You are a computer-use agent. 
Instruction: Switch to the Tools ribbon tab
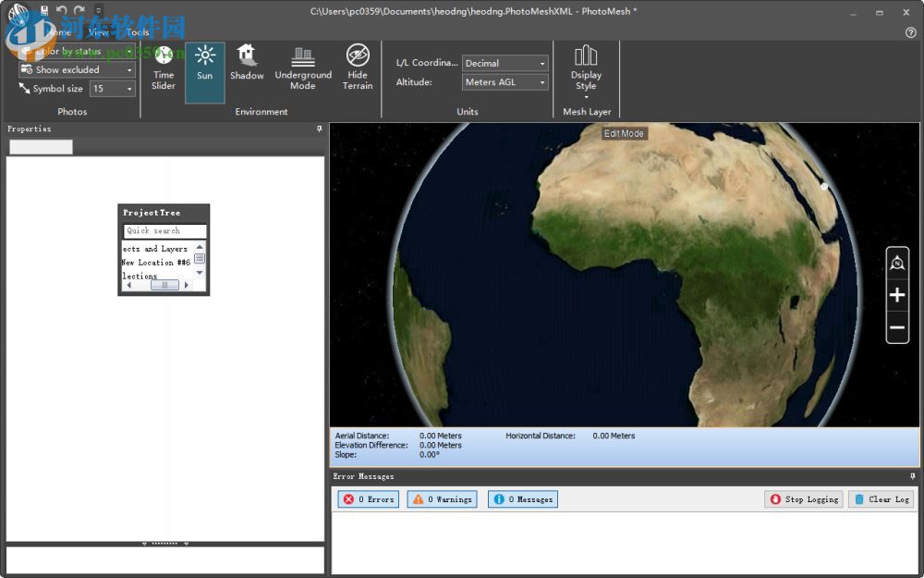138,32
